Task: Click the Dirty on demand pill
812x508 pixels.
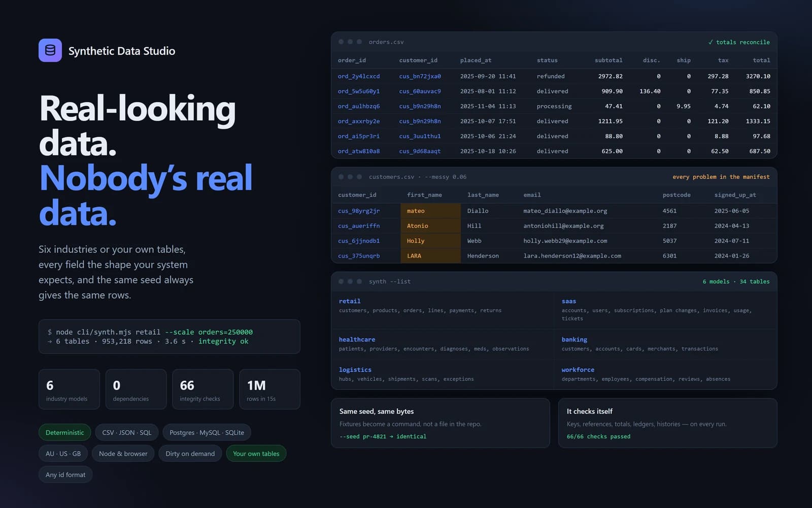Action: pyautogui.click(x=190, y=454)
